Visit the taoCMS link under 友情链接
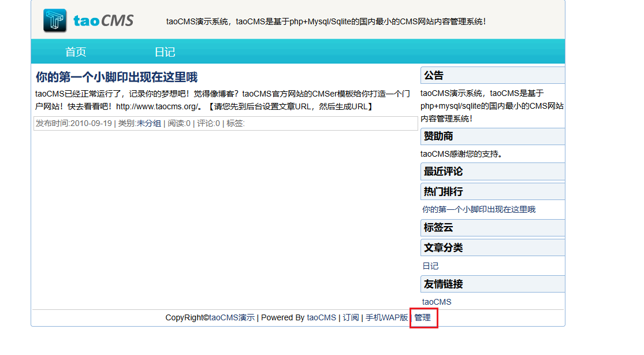 point(437,302)
